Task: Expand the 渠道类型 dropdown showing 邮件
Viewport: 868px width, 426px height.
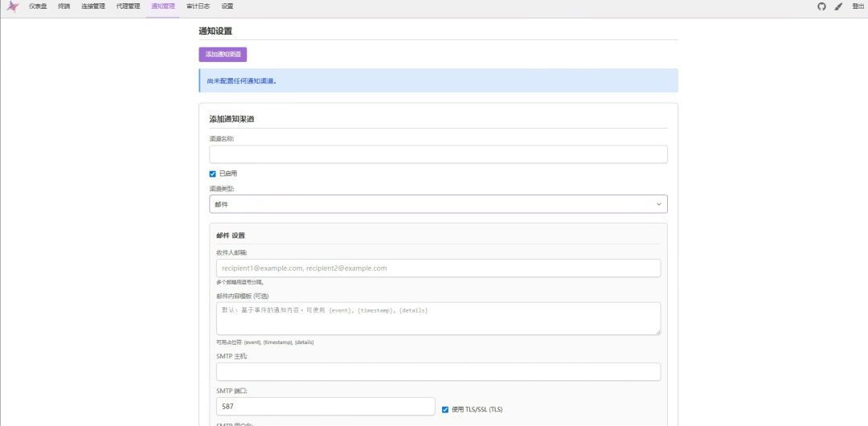Action: pos(438,204)
